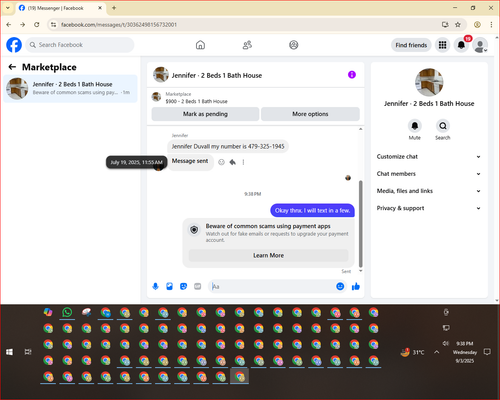Image resolution: width=500 pixels, height=400 pixels.
Task: Send a thumbs up like
Action: pos(356,286)
